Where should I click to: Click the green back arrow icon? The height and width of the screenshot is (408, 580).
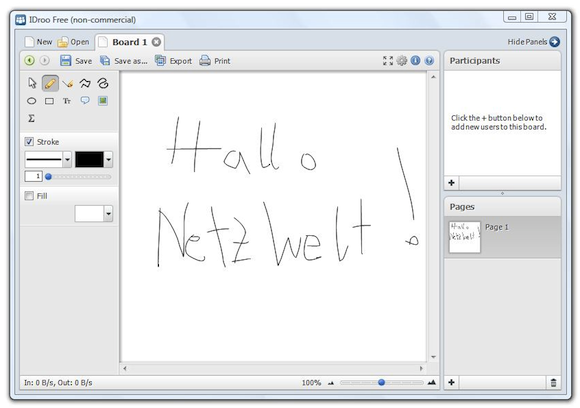[x=30, y=60]
